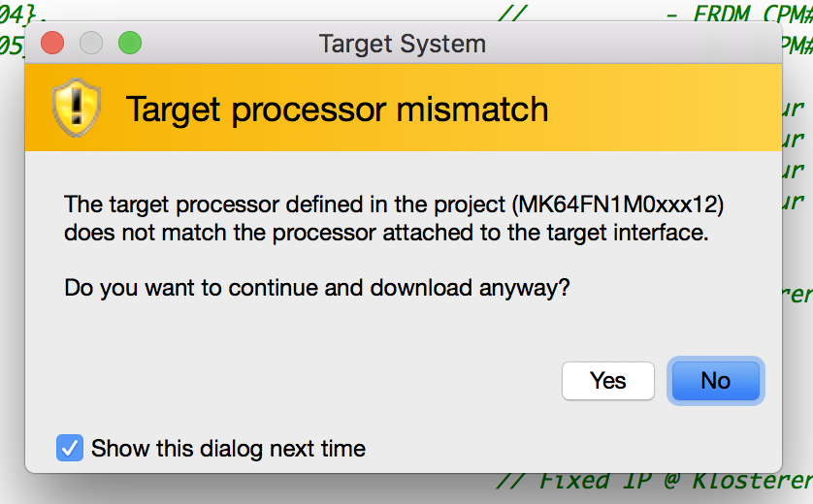Image resolution: width=813 pixels, height=504 pixels.
Task: Click the yellow warning shield icon
Action: click(x=77, y=108)
